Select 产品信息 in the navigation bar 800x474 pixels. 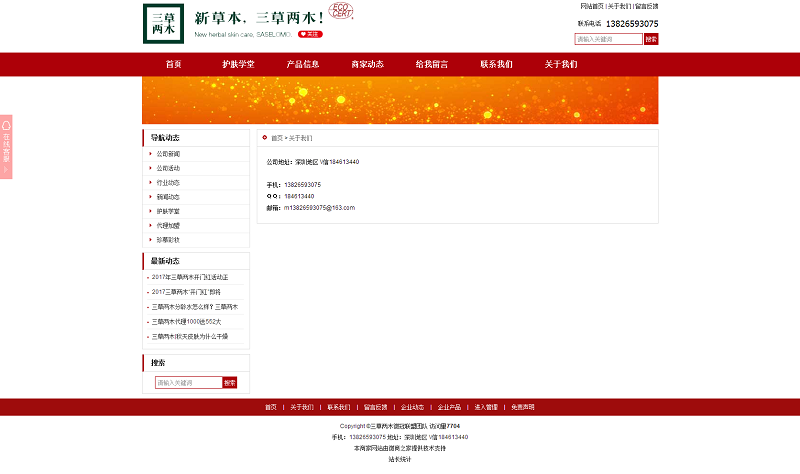[303, 64]
